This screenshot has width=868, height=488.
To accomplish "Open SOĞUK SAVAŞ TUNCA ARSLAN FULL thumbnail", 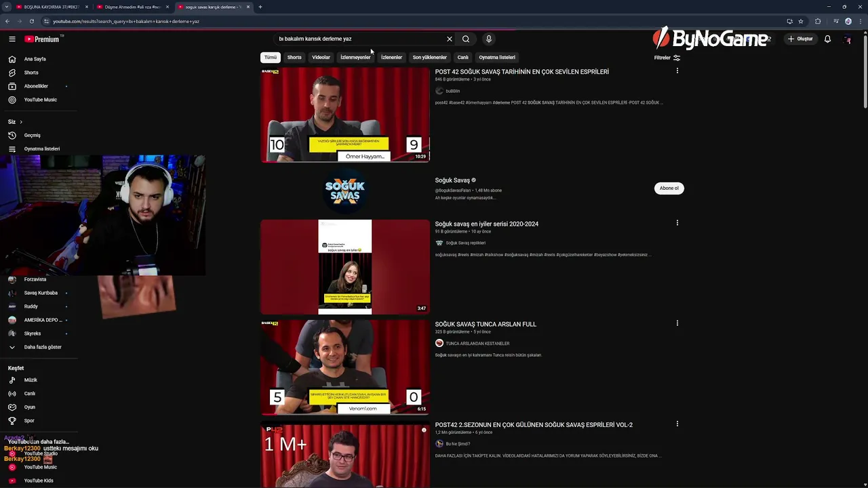I will (345, 367).
